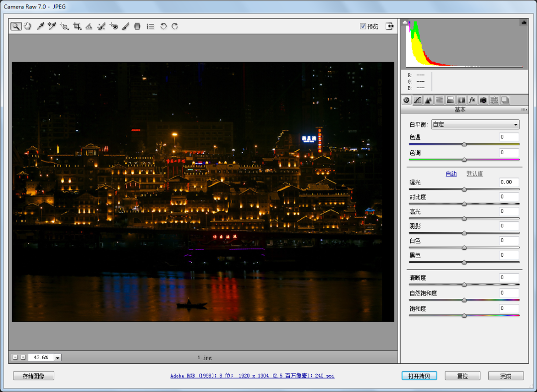This screenshot has width=537, height=392.
Task: Expand the 白平衡 dropdown set to 自定
Action: point(475,124)
